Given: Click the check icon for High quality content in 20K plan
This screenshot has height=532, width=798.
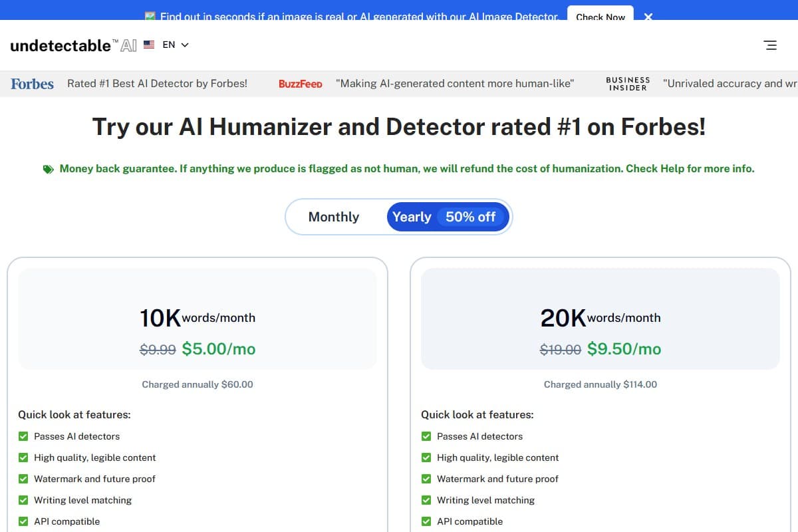Looking at the screenshot, I should pyautogui.click(x=426, y=458).
